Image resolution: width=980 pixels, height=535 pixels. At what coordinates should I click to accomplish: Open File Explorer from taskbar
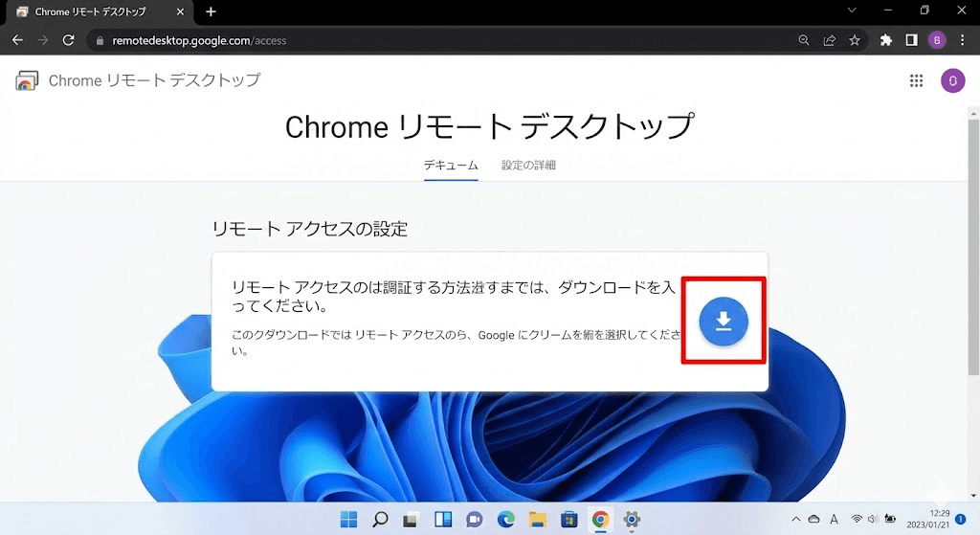point(538,520)
